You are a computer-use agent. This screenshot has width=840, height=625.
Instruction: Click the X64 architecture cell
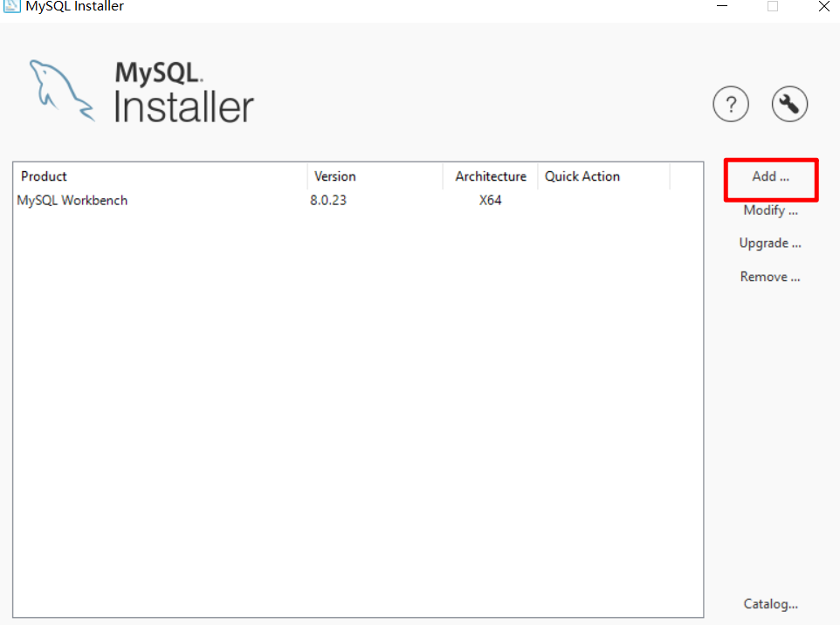coord(490,200)
